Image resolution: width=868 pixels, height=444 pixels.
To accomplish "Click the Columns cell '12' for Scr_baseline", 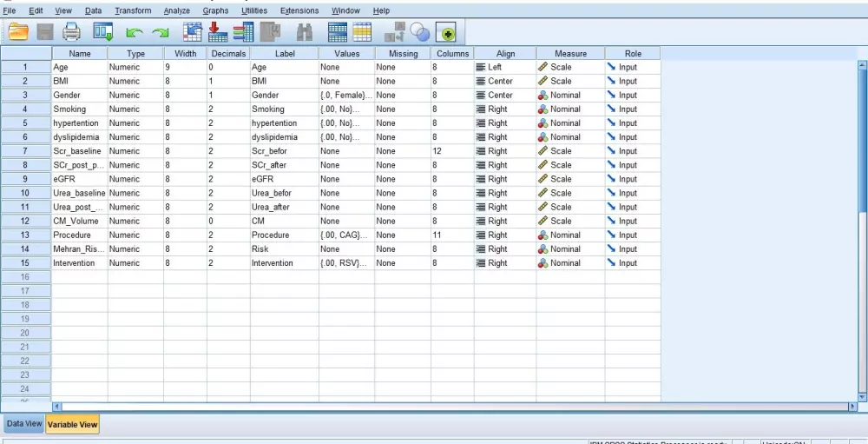I will (x=452, y=151).
